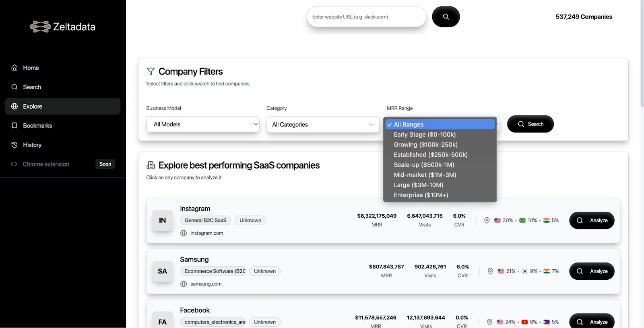Click the South Korea flag in Samsung row
Screen dimensions: 644x328
pos(525,271)
